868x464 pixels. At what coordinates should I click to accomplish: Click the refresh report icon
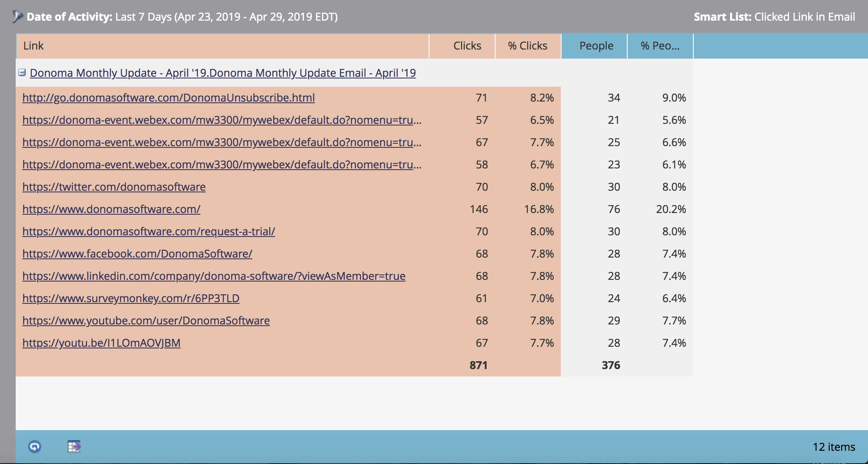coord(35,447)
